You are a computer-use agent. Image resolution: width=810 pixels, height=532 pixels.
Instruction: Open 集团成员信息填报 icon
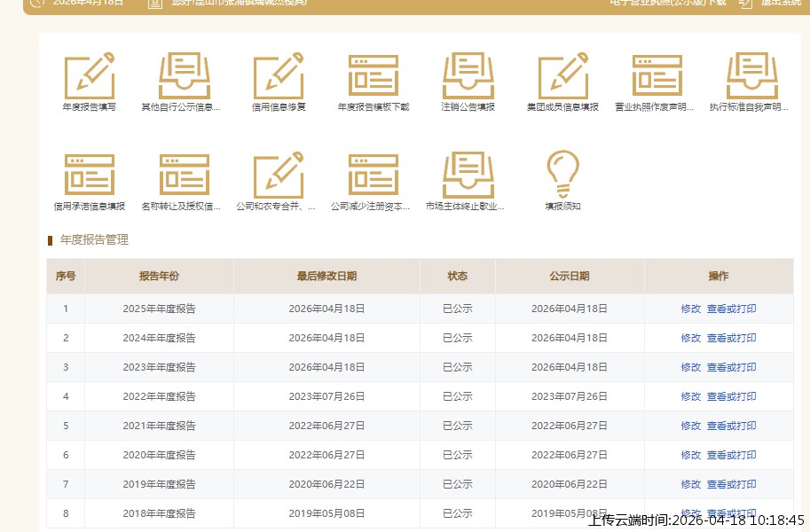coord(562,76)
